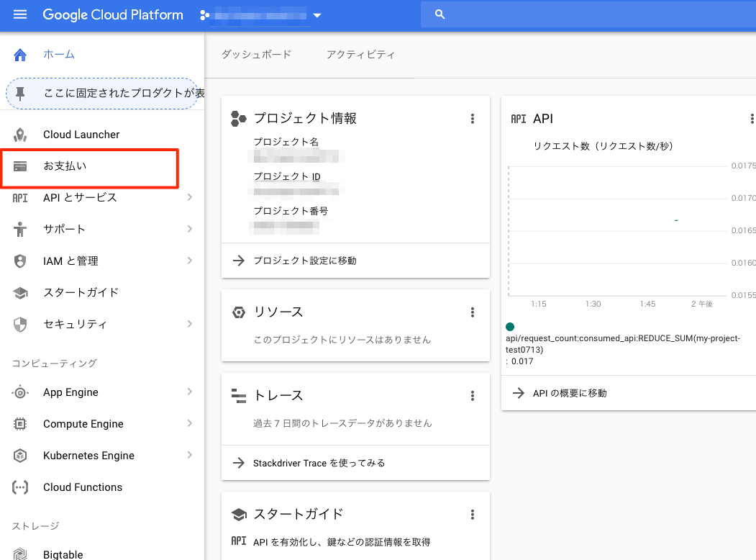This screenshot has width=756, height=560.
Task: Click 過去 7 日間のトレースデータがありません text
Action: tap(343, 423)
